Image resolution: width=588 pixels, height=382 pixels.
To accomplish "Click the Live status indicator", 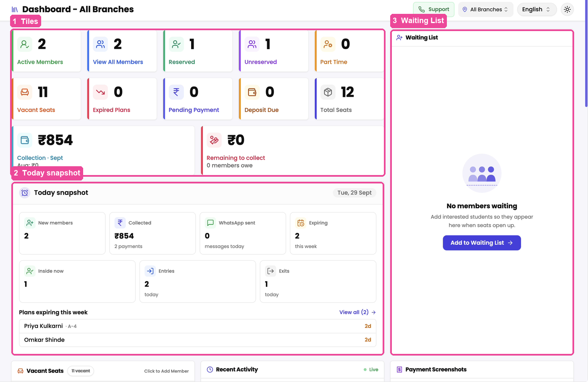I will click(371, 369).
